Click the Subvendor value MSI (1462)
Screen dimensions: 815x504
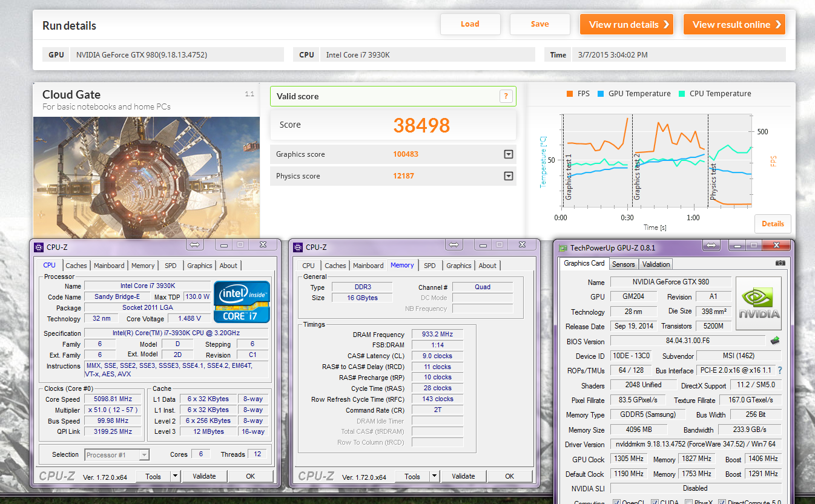[738, 356]
